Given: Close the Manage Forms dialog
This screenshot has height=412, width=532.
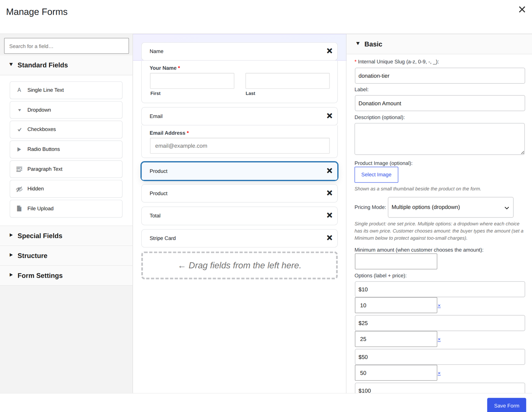Looking at the screenshot, I should coord(522,10).
